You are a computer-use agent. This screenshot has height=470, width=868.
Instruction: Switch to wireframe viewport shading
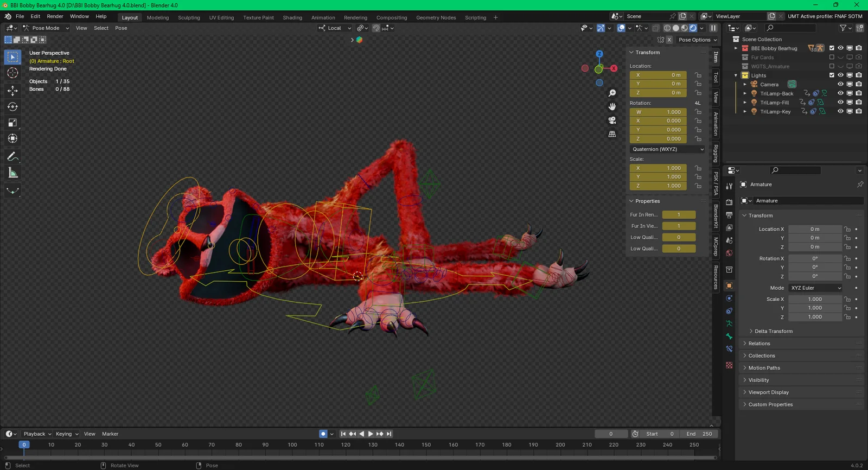(x=667, y=28)
